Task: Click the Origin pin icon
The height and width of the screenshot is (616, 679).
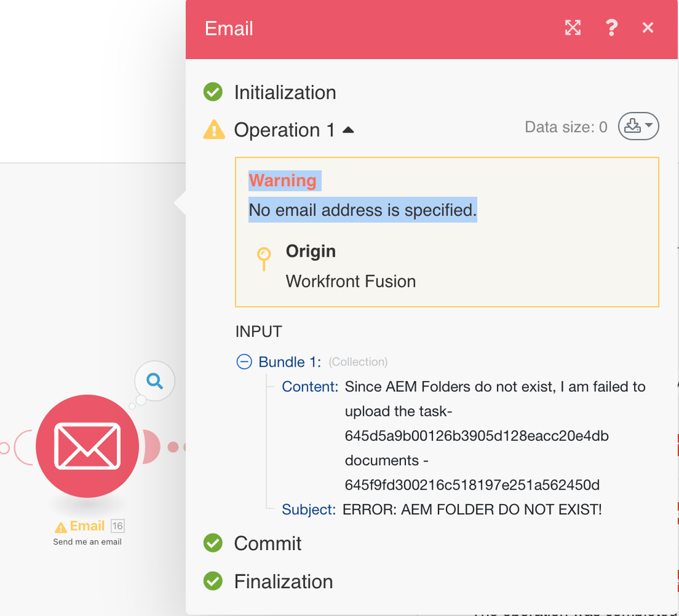Action: point(264,258)
